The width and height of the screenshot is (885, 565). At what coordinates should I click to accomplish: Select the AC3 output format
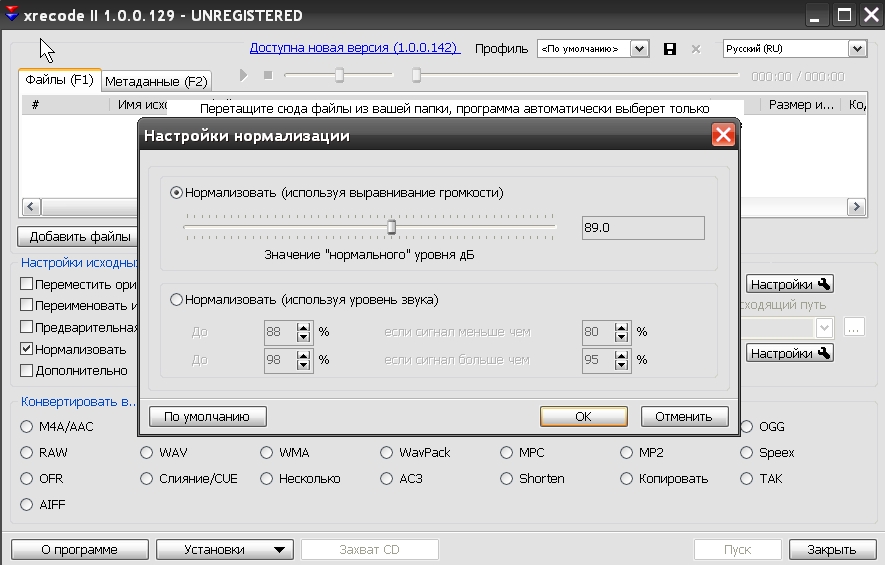point(386,478)
